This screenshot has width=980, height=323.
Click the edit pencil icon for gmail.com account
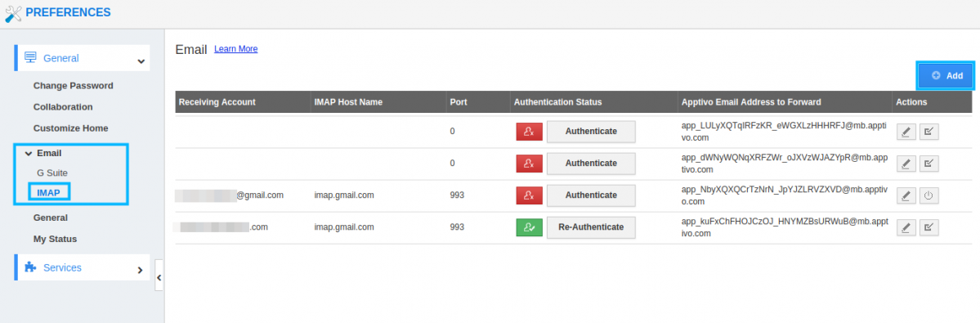[906, 195]
